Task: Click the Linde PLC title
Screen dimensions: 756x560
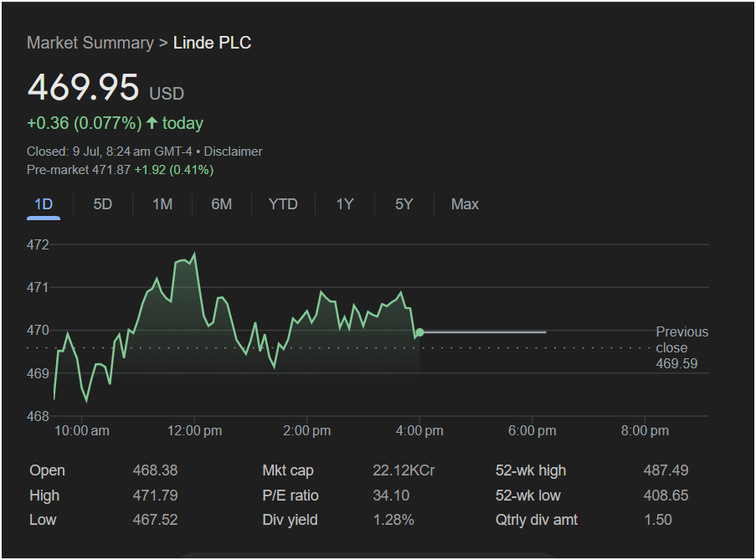Action: pyautogui.click(x=212, y=43)
